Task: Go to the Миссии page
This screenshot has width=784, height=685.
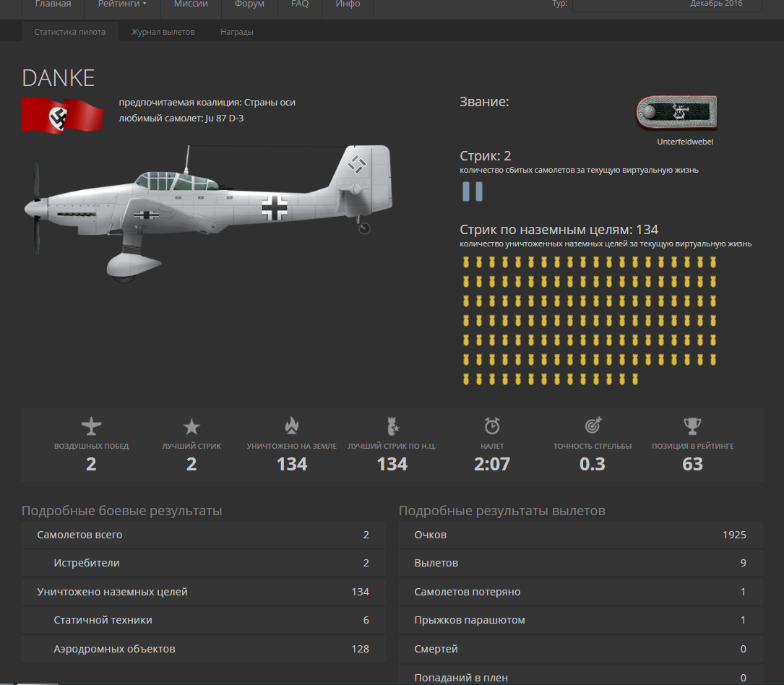Action: coord(191,4)
